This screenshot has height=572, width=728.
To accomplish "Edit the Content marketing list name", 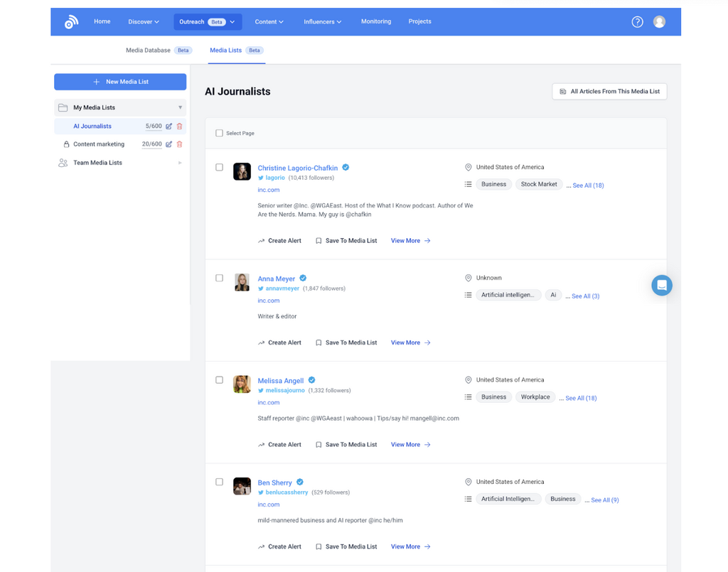I will tap(168, 144).
